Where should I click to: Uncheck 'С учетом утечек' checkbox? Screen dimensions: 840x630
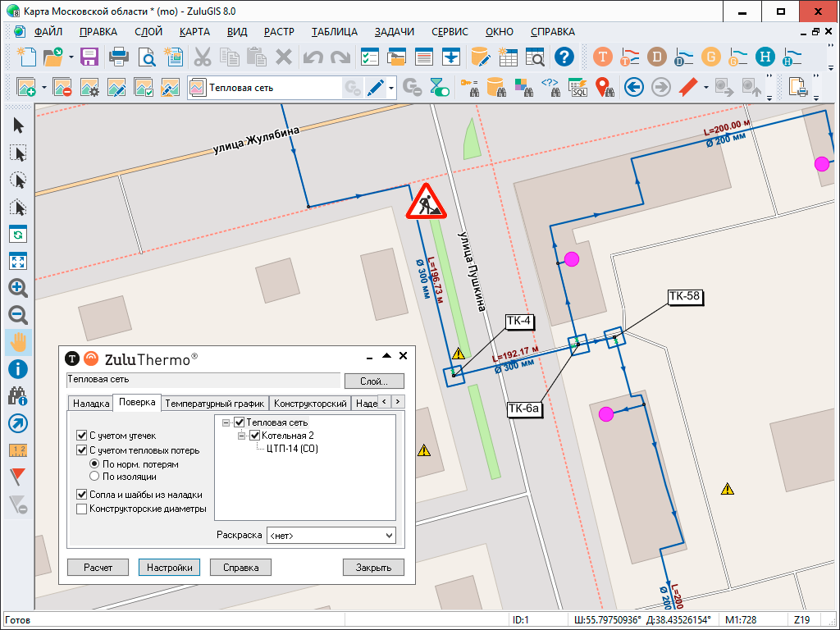point(82,436)
